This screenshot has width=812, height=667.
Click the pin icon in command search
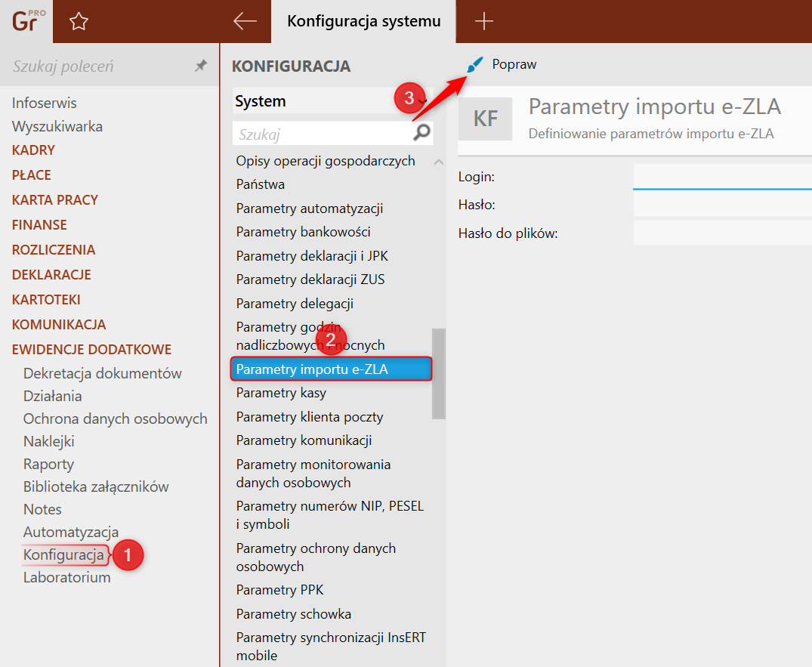(x=200, y=66)
